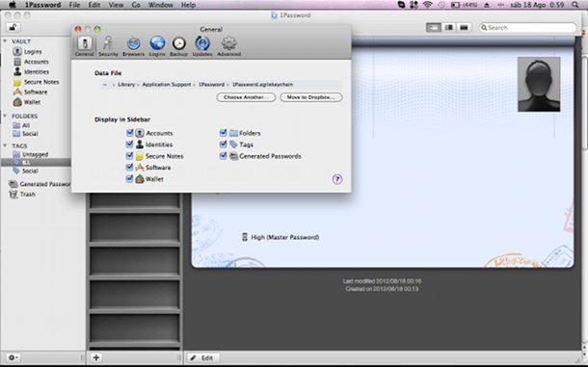Open the Apple menu
The width and height of the screenshot is (588, 367).
[x=13, y=5]
